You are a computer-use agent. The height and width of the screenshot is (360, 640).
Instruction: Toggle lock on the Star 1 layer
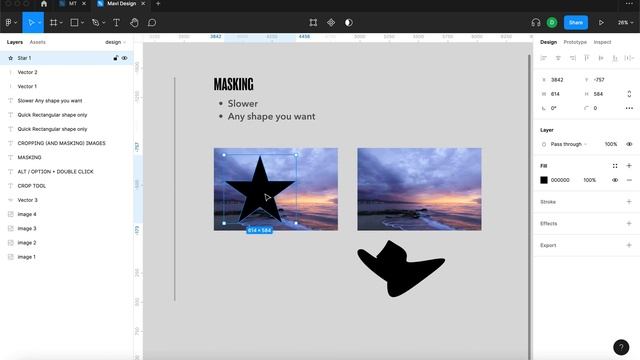tap(116, 58)
